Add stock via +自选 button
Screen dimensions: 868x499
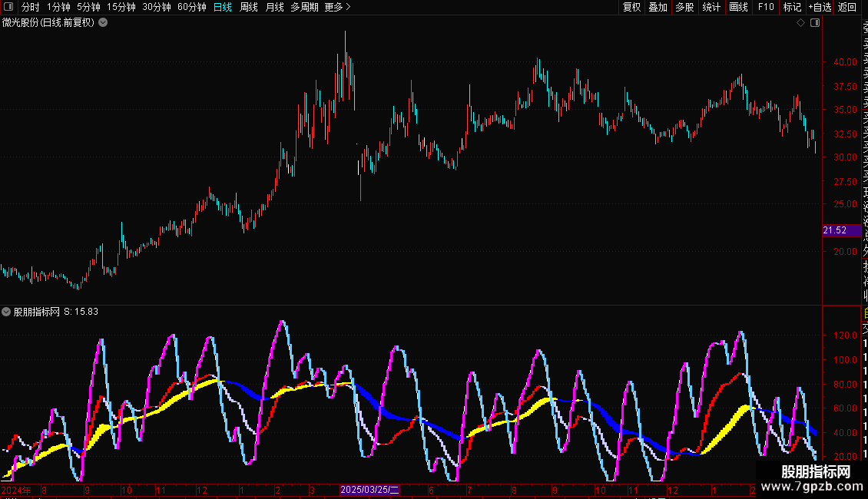[x=820, y=7]
